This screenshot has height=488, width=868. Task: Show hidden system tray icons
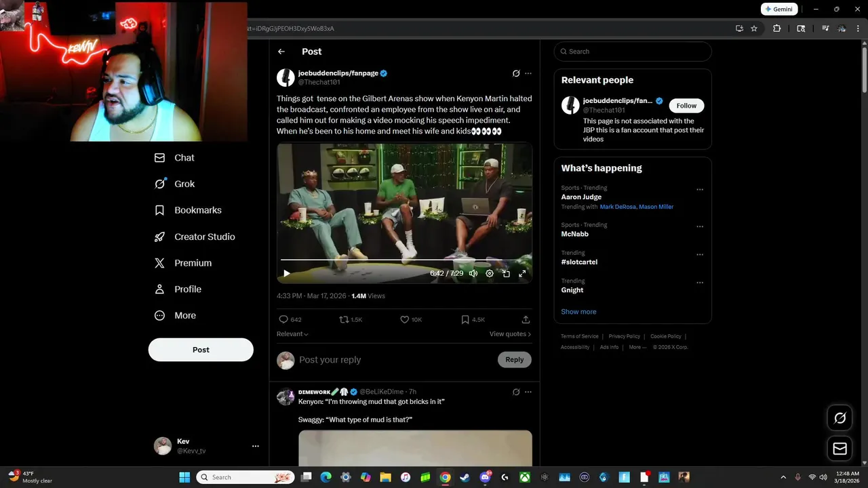(783, 477)
